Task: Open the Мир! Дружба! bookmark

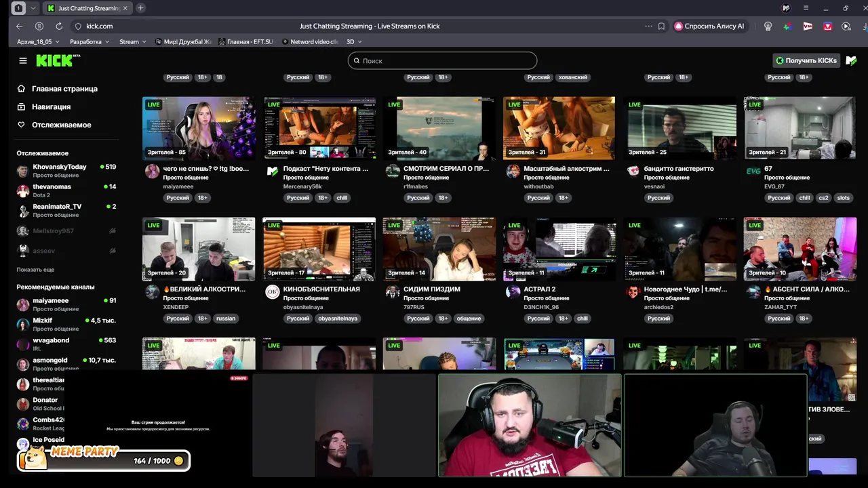Action: (183, 41)
